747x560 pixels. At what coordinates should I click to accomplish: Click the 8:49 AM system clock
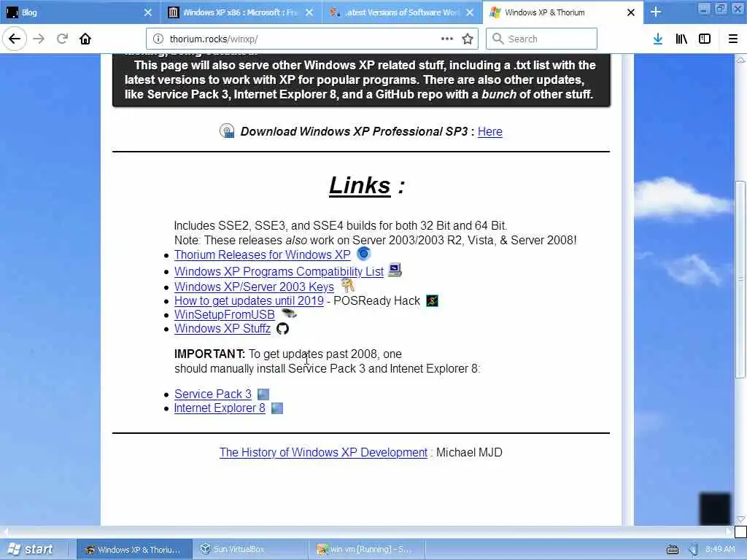click(720, 549)
